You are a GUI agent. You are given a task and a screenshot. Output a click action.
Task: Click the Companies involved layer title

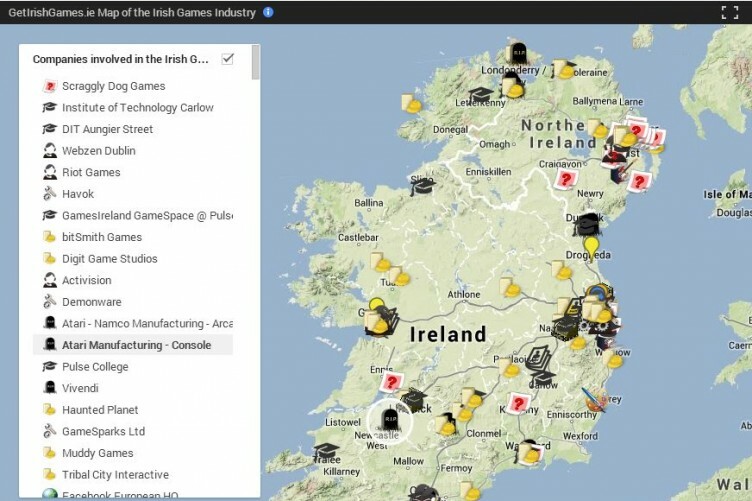pos(120,59)
